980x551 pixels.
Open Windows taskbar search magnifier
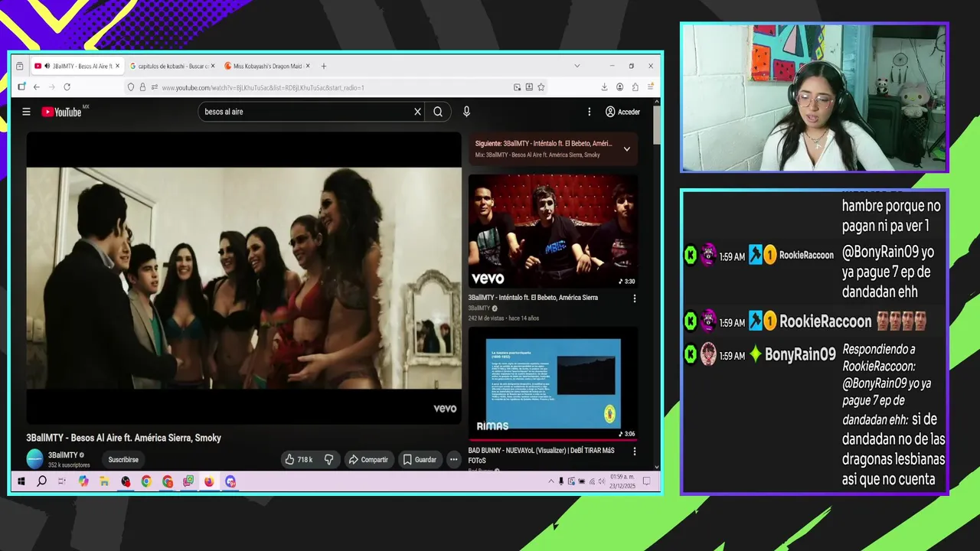[x=41, y=481]
